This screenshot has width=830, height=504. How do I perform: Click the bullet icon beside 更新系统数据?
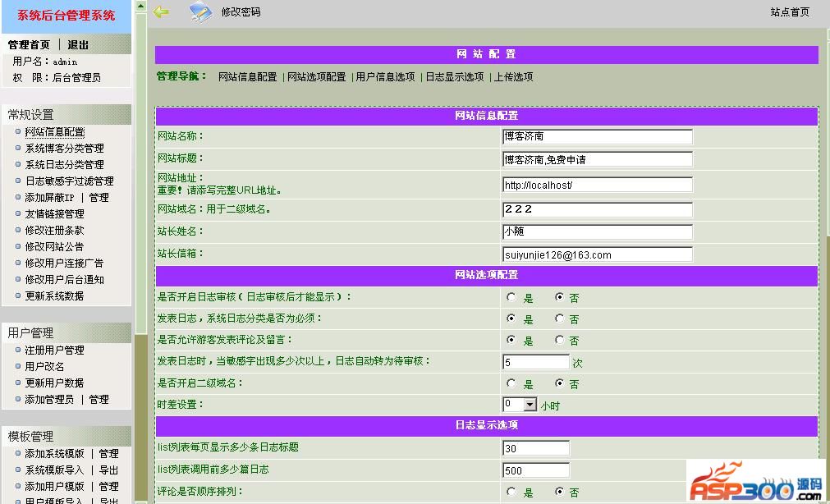click(18, 296)
